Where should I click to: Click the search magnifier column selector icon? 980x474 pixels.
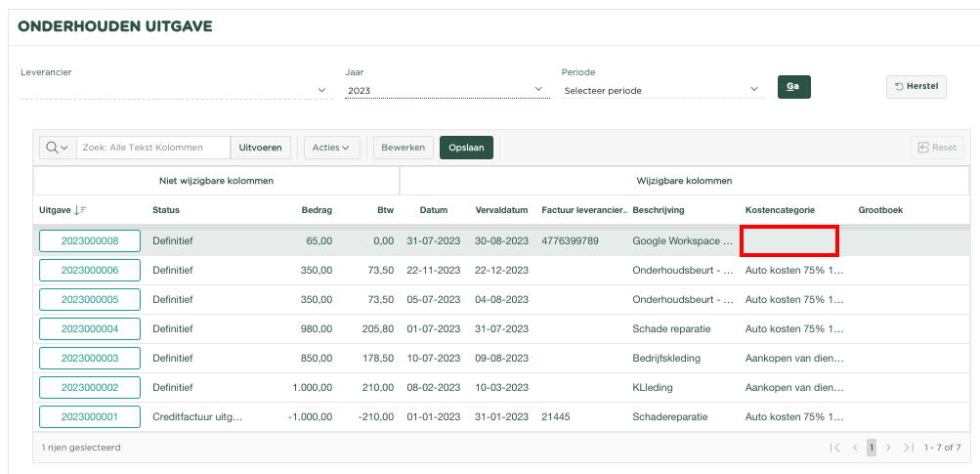(57, 148)
